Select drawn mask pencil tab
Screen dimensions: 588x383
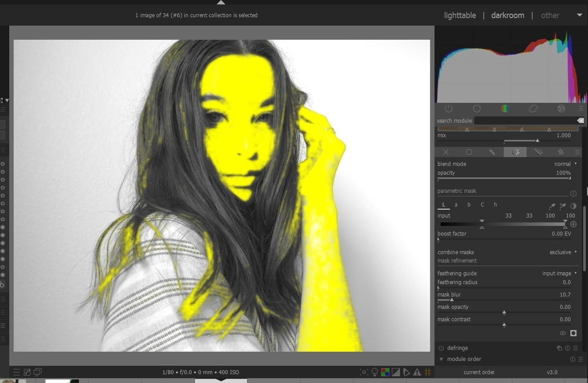pyautogui.click(x=492, y=153)
